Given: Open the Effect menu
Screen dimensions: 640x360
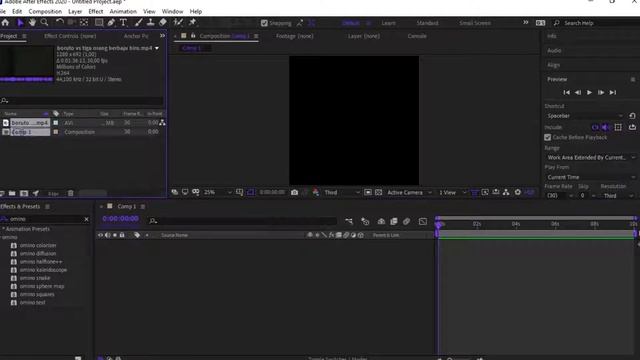Looking at the screenshot, I should point(96,11).
